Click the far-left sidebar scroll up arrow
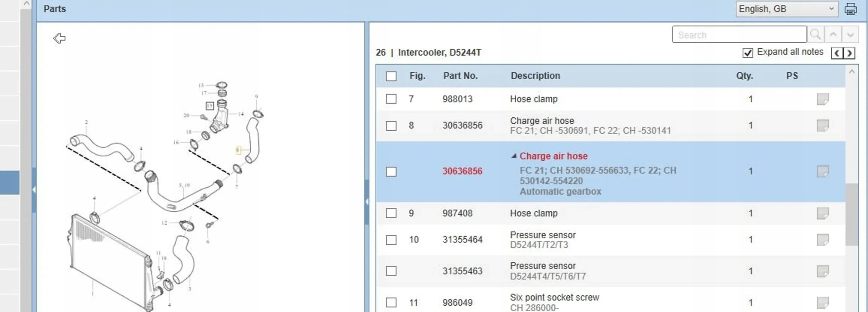The width and height of the screenshot is (868, 312). click(26, 4)
